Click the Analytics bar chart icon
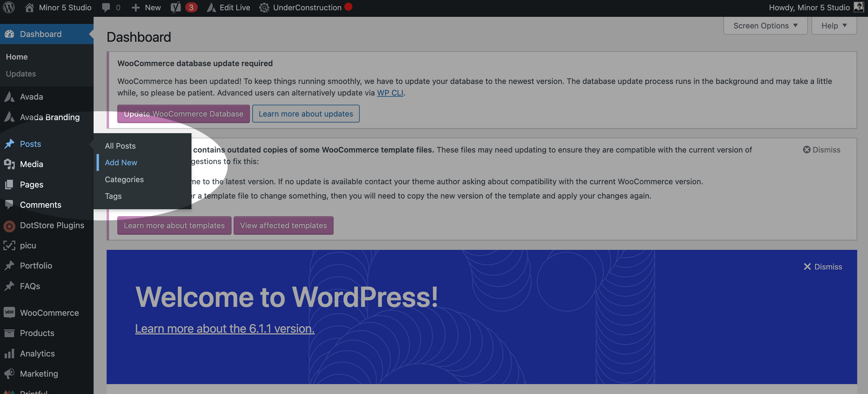 tap(10, 353)
